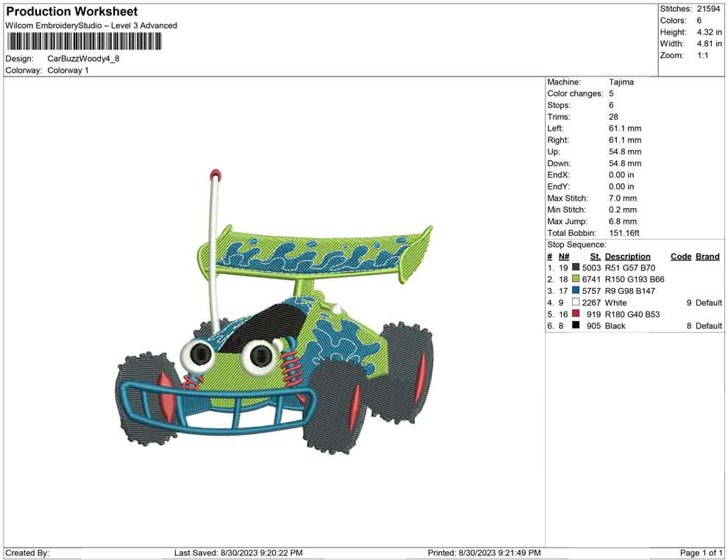Click the blue swatch R9 G98 B147
This screenshot has height=560, width=728.
576,290
